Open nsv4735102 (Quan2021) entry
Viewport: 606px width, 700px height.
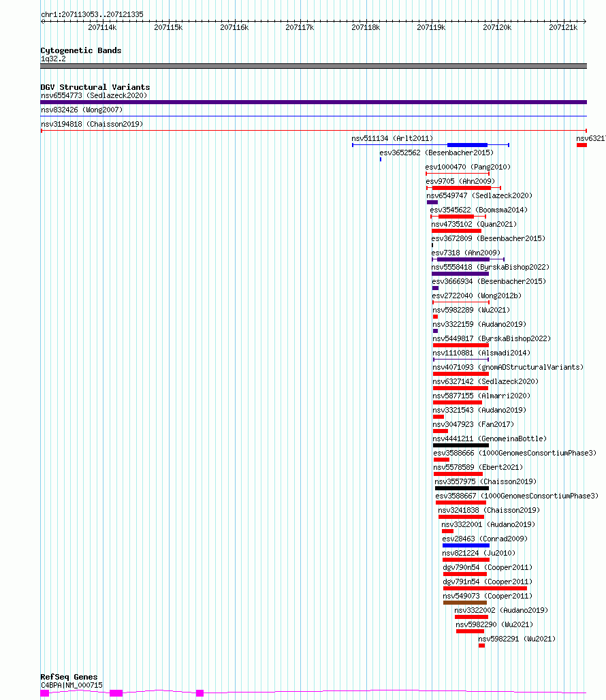tap(474, 224)
